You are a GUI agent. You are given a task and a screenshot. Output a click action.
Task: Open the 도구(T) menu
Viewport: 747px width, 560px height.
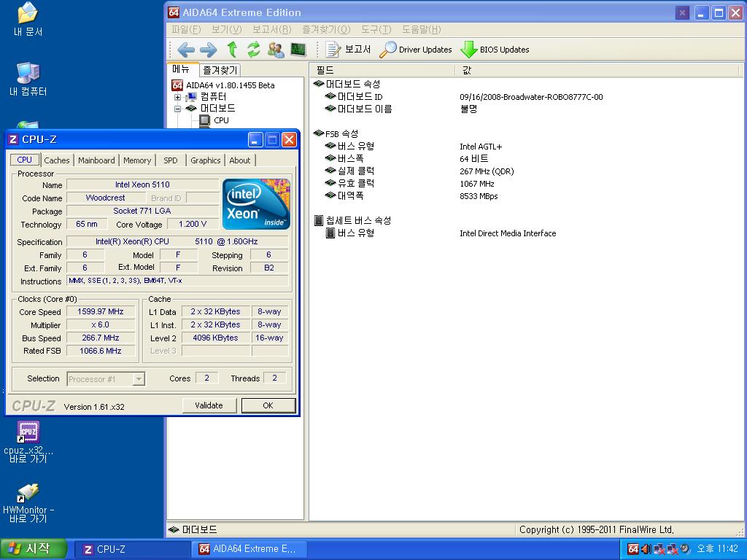pyautogui.click(x=376, y=29)
